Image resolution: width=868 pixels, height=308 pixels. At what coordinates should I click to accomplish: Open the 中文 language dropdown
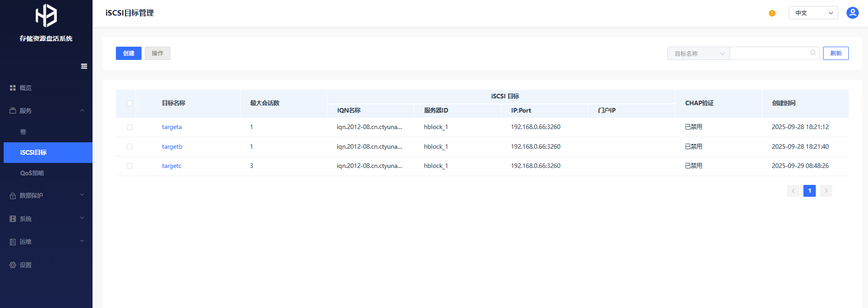[x=813, y=13]
